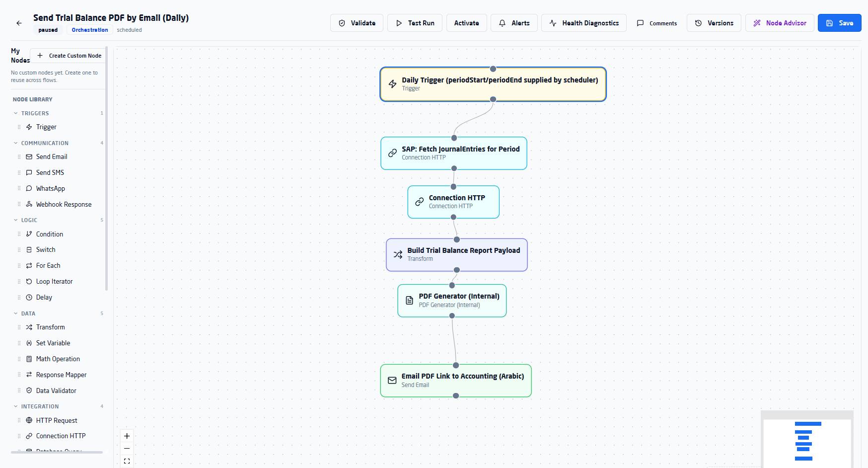Click the Condition branch icon in library
This screenshot has height=468, width=868.
(29, 234)
